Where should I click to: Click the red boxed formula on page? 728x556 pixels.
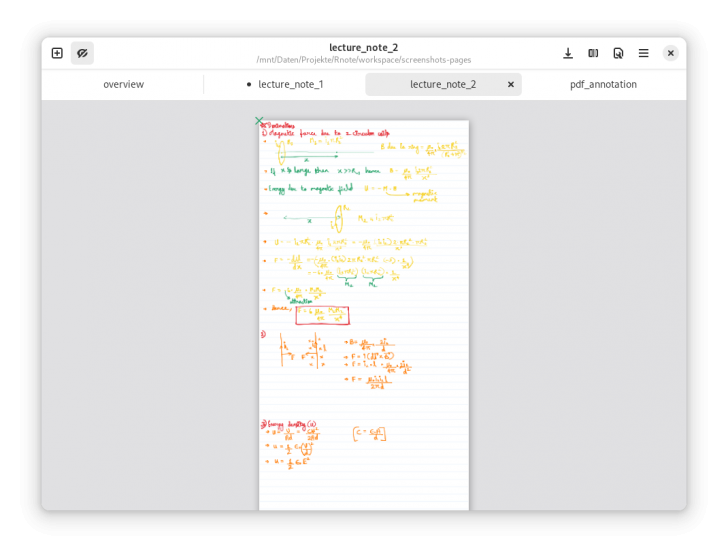pos(322,316)
